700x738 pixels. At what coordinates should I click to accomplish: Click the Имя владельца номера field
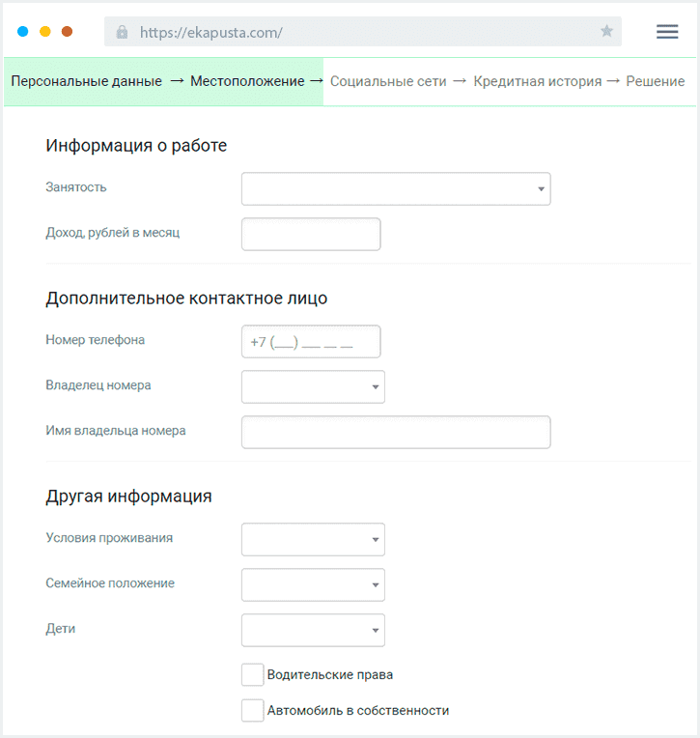click(x=396, y=432)
